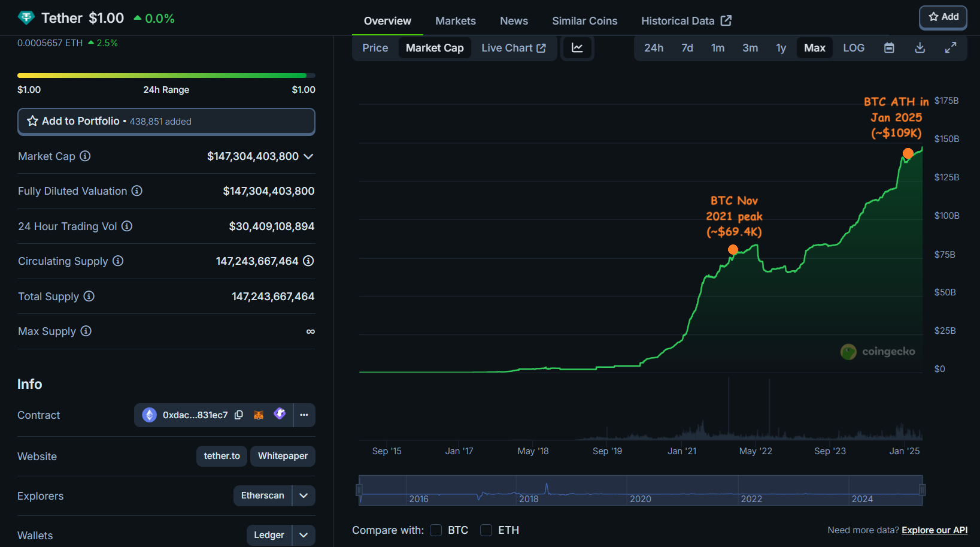
Task: Download chart data
Action: 920,48
